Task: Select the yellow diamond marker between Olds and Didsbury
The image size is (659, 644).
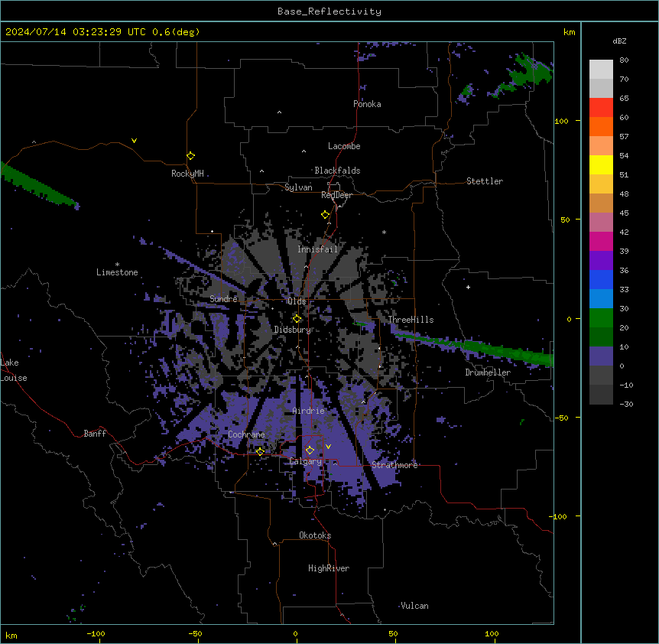Action: 297,319
